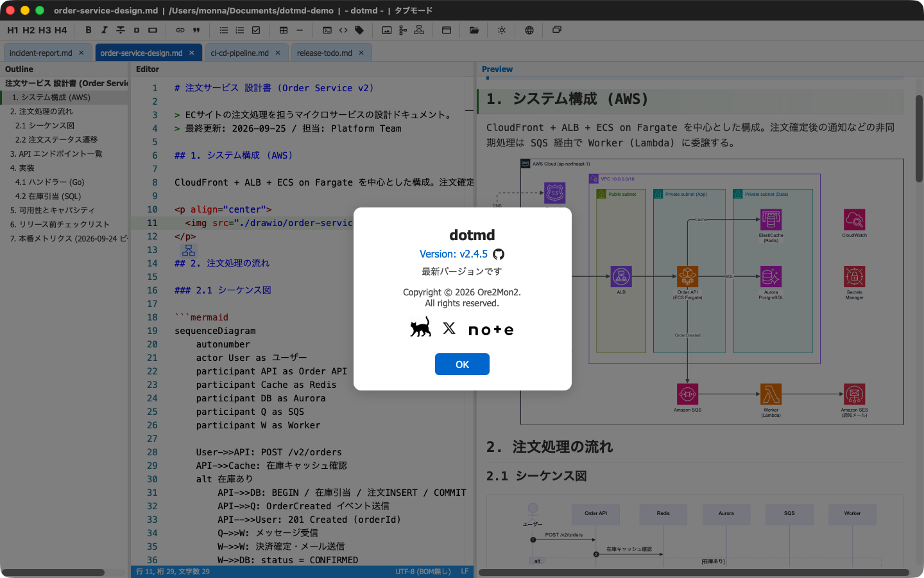
Task: Insert image via picture icon
Action: point(387,30)
